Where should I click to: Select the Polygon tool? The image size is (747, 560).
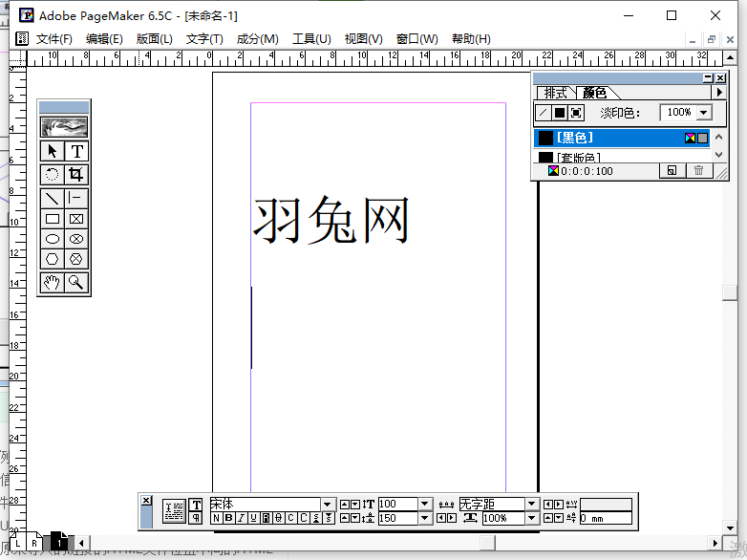pyautogui.click(x=52, y=259)
